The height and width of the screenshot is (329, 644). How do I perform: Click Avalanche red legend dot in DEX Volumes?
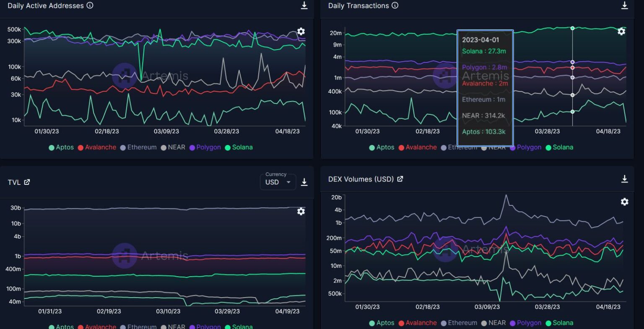(401, 323)
